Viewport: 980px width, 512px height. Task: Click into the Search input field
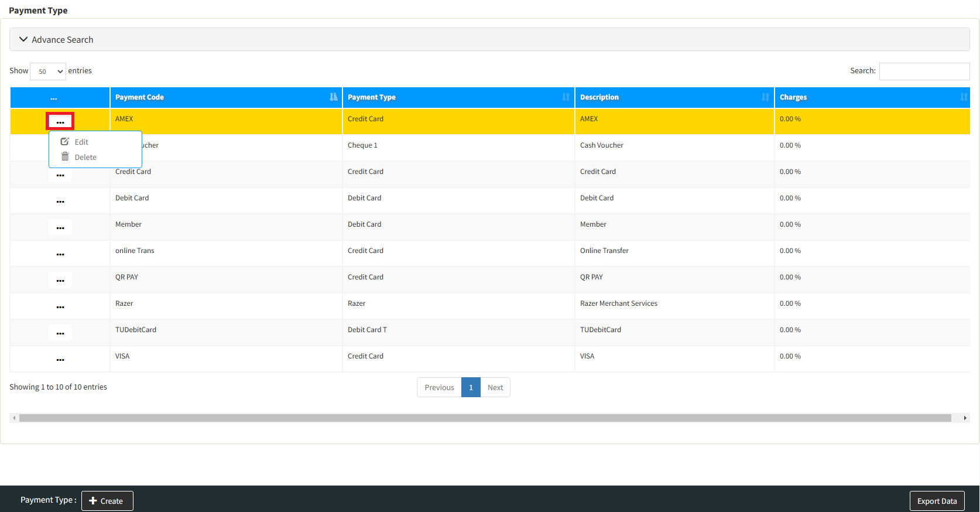[924, 71]
